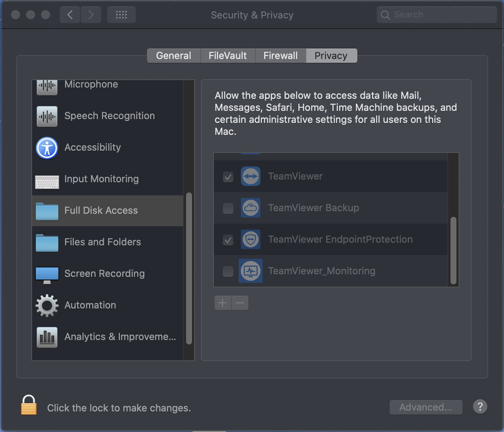
Task: Select the Input Monitoring label
Action: (x=101, y=179)
